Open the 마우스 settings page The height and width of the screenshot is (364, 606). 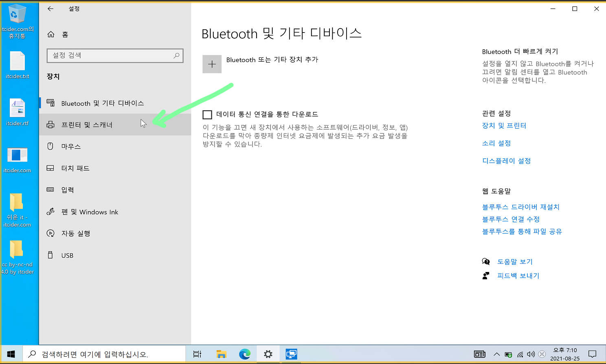[x=115, y=146]
